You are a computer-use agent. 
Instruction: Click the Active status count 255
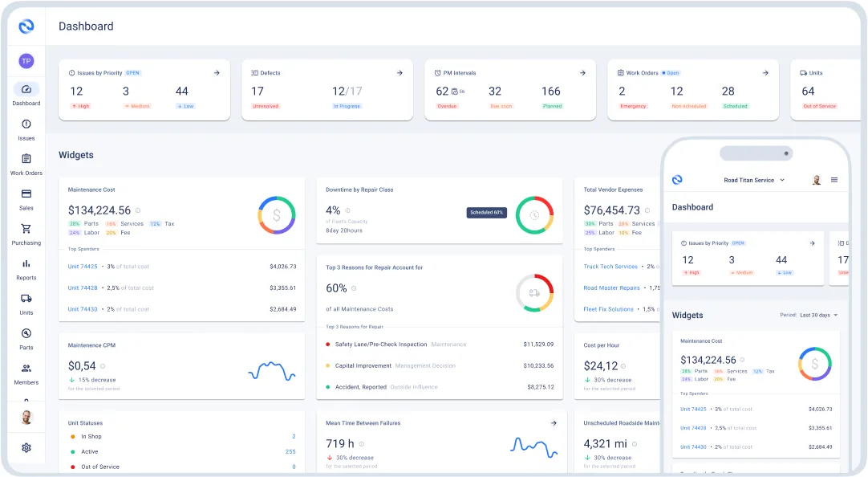pos(290,452)
